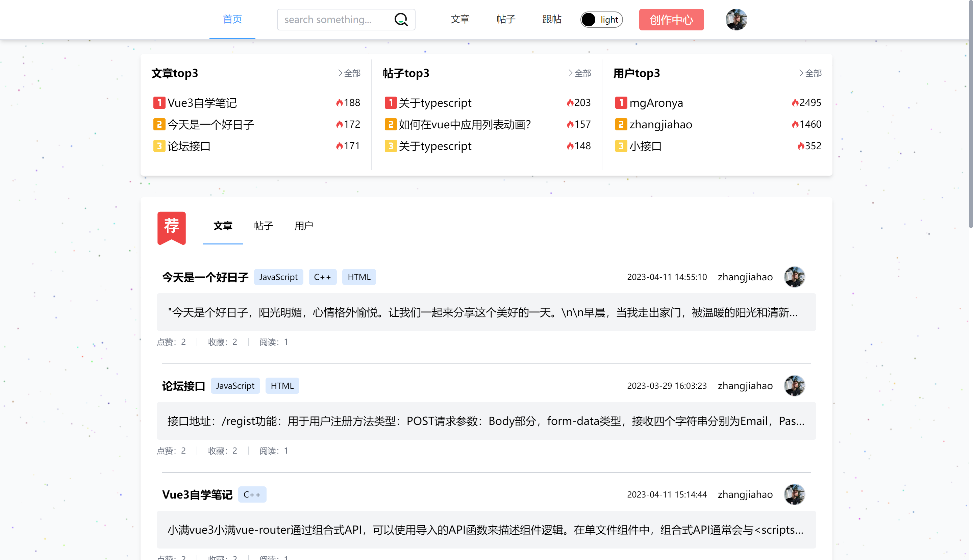Click the rank 3 badge beside 论坛接口 in top3
Screen dimensions: 973x560
coord(159,146)
